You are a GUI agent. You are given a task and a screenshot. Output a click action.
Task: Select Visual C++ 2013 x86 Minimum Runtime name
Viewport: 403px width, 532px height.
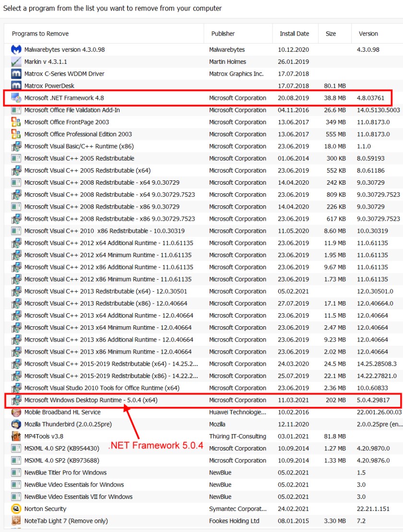pos(108,352)
